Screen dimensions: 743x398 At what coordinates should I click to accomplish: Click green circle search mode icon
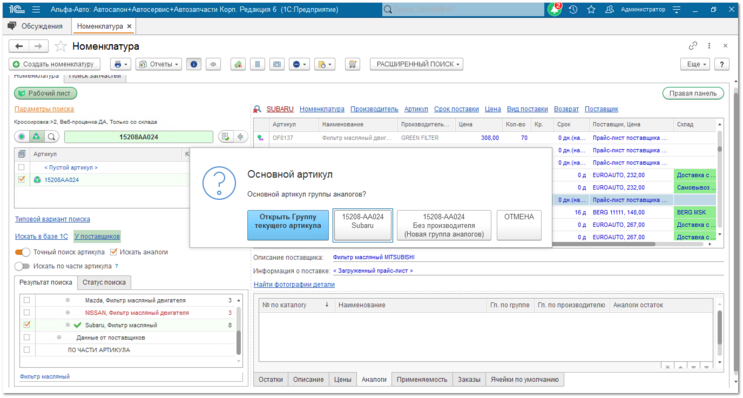coord(22,137)
